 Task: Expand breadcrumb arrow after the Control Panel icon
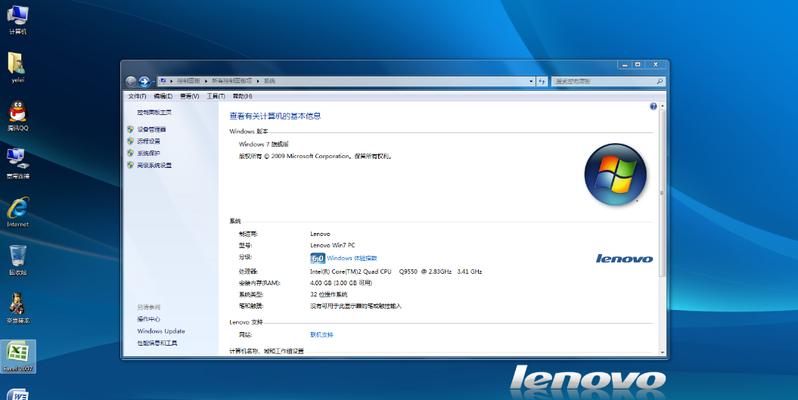172,81
